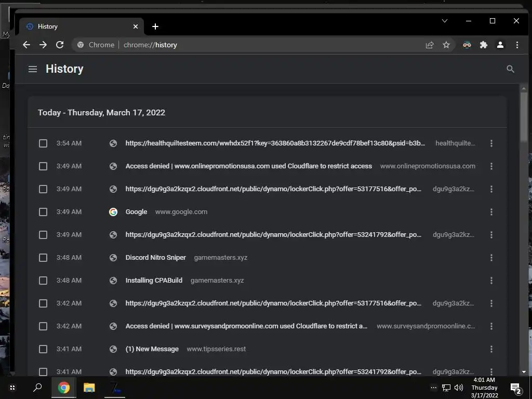Open more actions for Discord Nitro Sniper

pos(491,258)
